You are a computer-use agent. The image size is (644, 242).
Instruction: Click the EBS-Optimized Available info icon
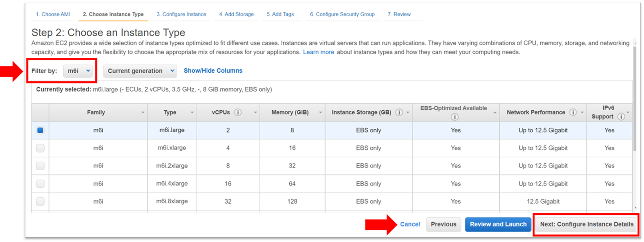pyautogui.click(x=455, y=117)
